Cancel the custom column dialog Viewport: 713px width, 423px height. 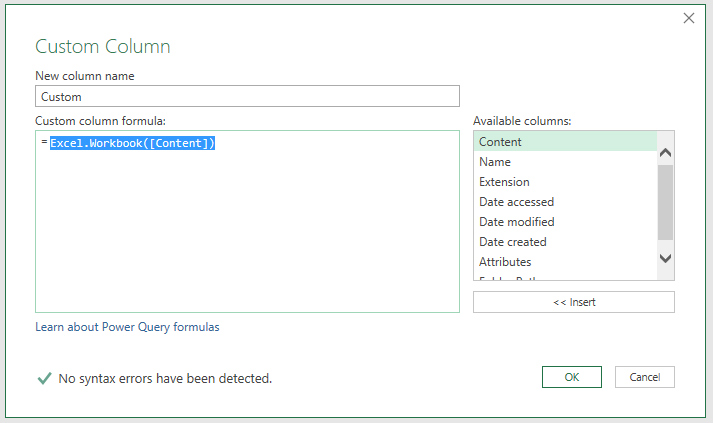coord(645,377)
